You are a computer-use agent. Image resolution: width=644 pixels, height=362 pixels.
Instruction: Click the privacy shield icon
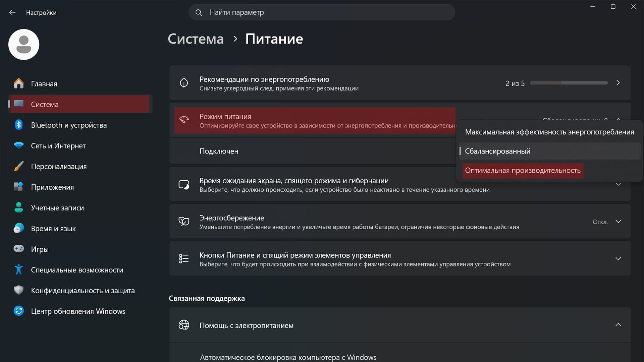point(19,290)
